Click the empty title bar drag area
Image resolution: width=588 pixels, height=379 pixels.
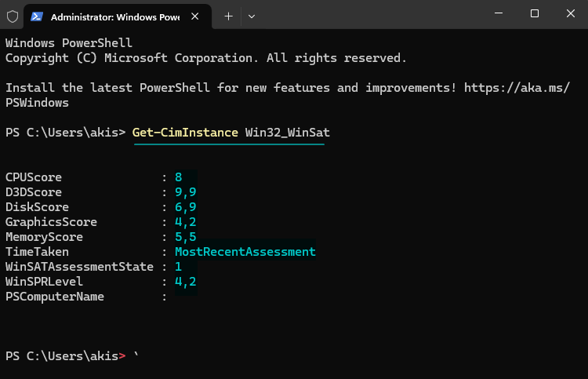(372, 14)
